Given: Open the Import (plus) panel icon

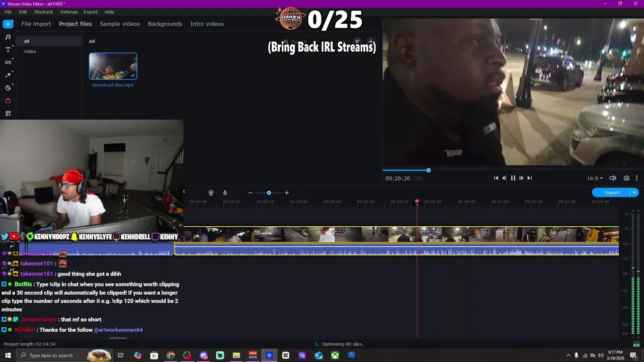Looking at the screenshot, I should click(8, 24).
